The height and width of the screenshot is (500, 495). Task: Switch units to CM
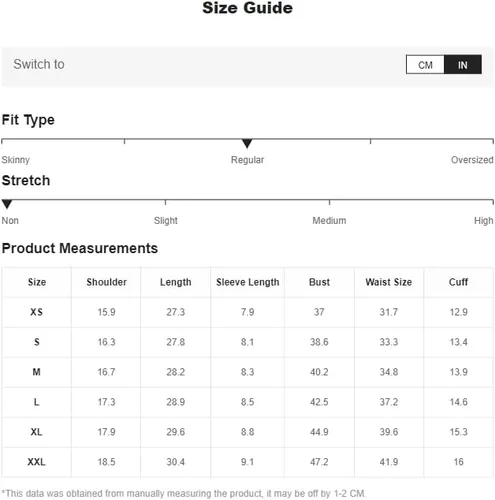pos(425,65)
